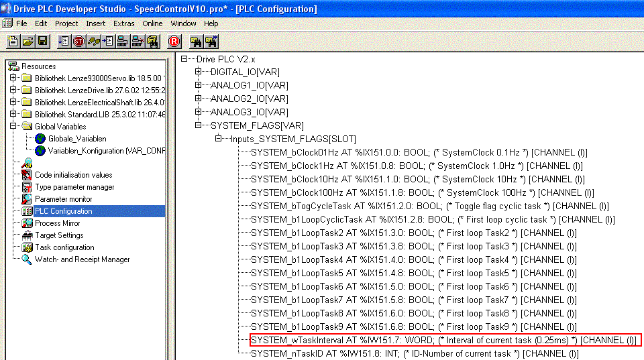Click the Open project folder icon

click(x=28, y=42)
